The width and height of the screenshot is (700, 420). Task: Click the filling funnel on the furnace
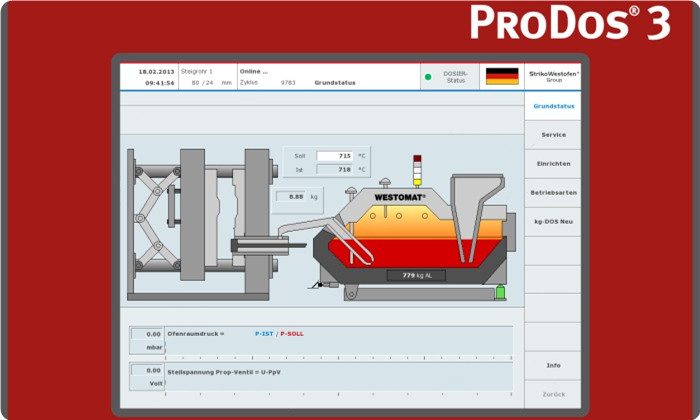click(x=476, y=200)
